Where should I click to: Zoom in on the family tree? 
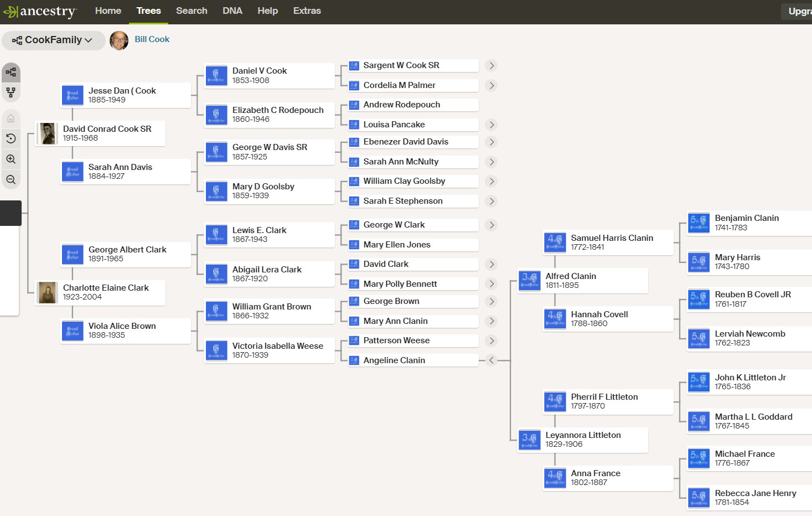[x=11, y=159]
